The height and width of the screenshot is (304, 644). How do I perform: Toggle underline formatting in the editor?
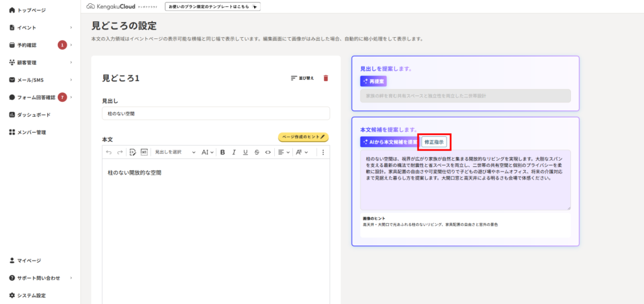(x=245, y=152)
